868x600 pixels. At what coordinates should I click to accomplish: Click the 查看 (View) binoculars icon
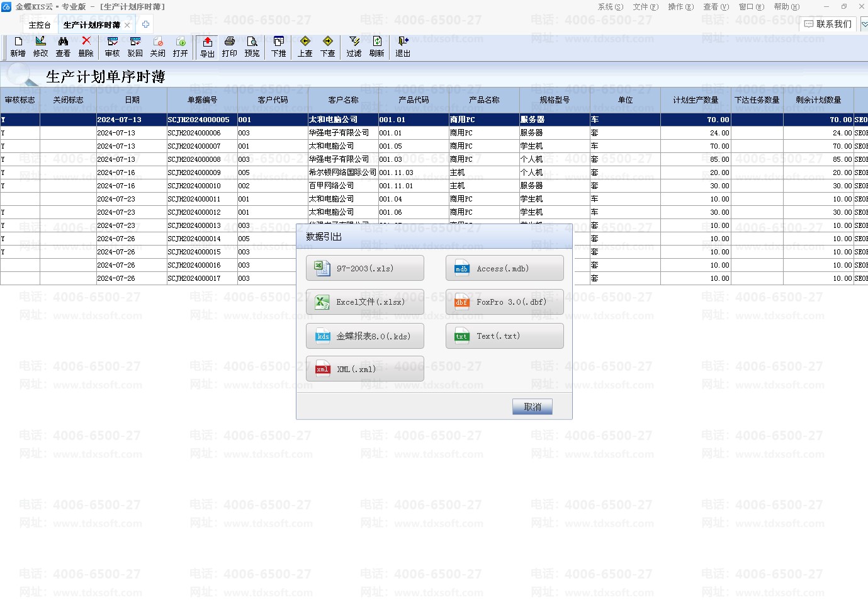[x=63, y=47]
